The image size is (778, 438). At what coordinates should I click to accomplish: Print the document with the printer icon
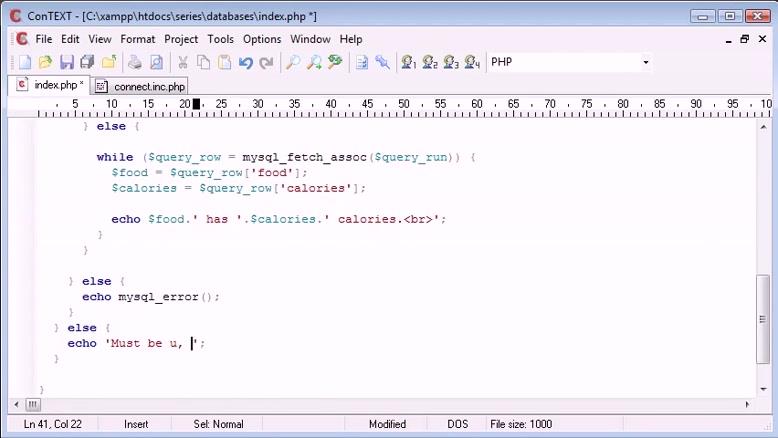click(x=135, y=62)
